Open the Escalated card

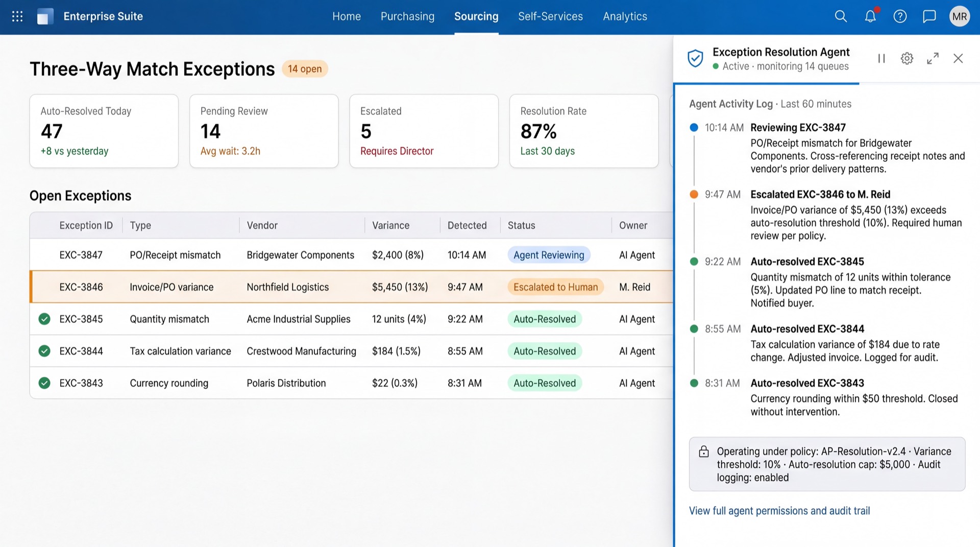(x=424, y=131)
